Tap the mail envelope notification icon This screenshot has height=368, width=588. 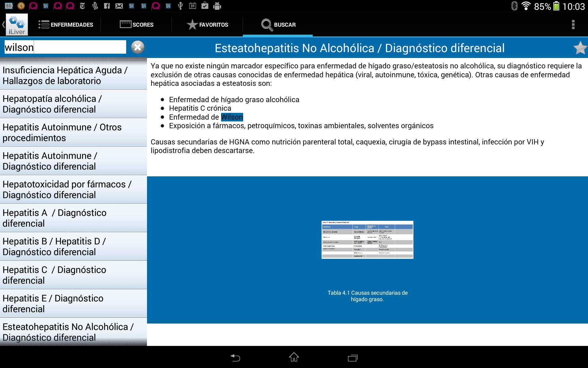tap(119, 6)
